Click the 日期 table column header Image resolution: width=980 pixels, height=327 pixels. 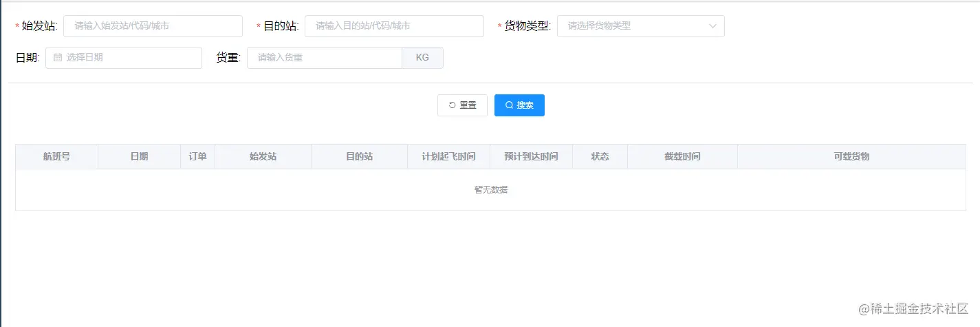(x=139, y=156)
